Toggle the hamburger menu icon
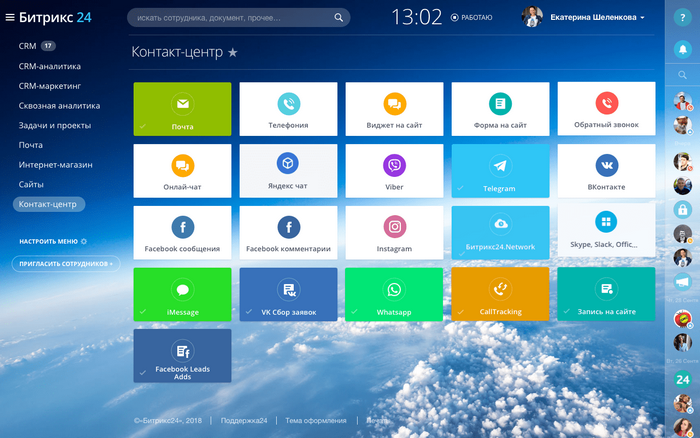Viewport: 700px width, 438px height. tap(10, 17)
